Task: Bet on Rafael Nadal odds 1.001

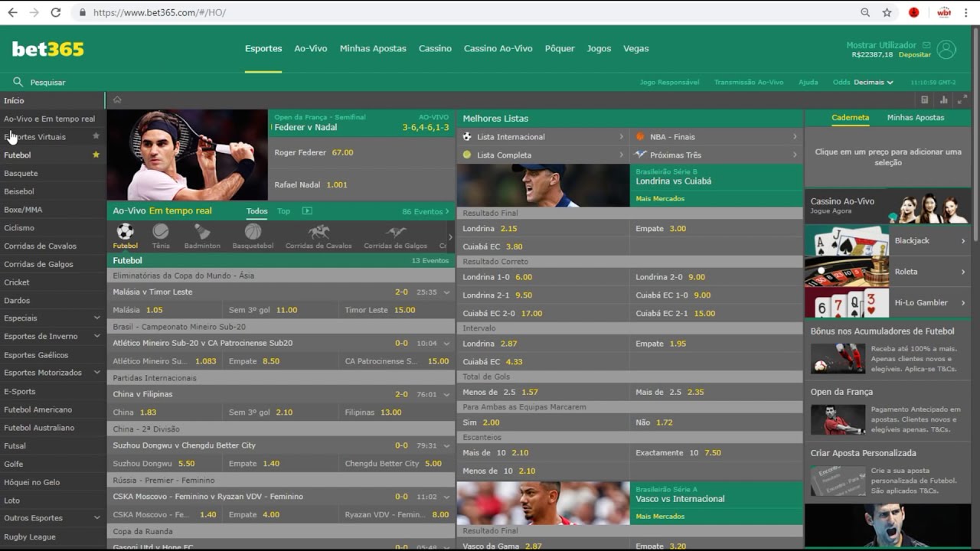Action: tap(361, 184)
